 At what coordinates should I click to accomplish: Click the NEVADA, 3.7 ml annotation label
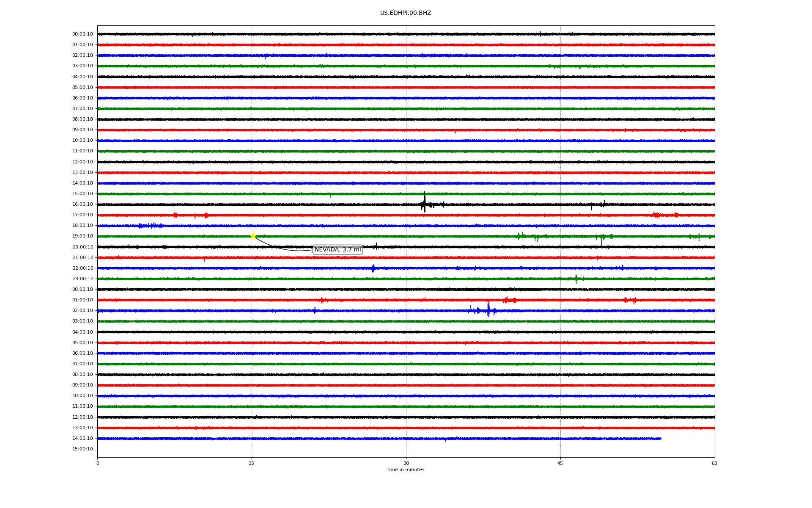pos(337,250)
